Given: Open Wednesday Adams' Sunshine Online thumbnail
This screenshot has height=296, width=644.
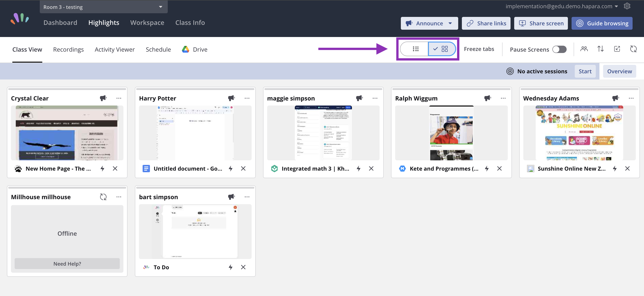Looking at the screenshot, I should [x=579, y=133].
